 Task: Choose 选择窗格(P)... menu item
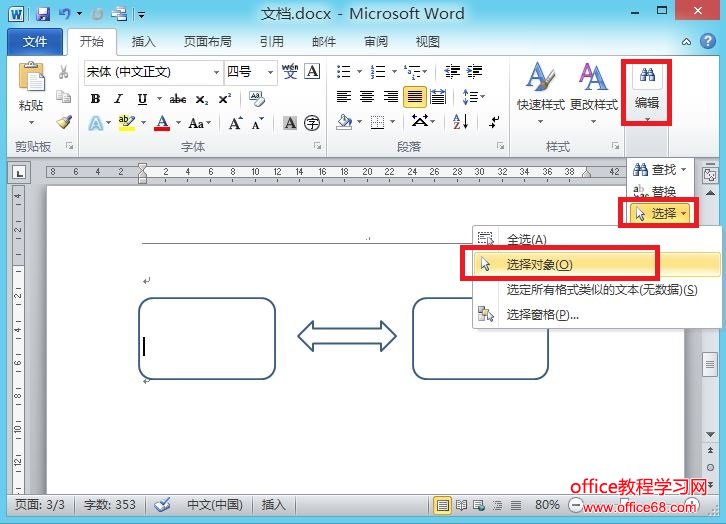pyautogui.click(x=597, y=315)
